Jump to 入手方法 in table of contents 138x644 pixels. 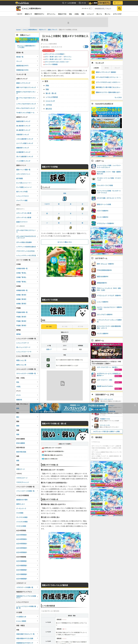tap(49, 105)
